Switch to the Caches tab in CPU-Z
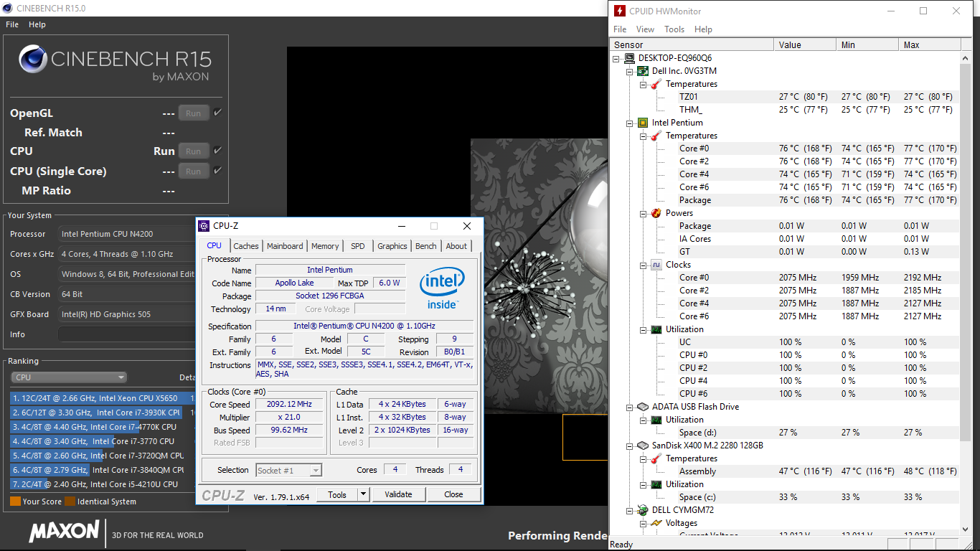Image resolution: width=980 pixels, height=551 pixels. [246, 246]
